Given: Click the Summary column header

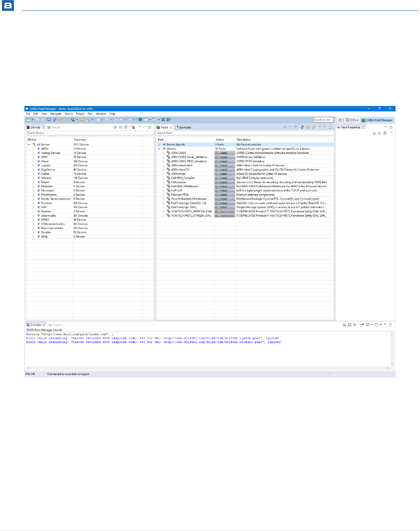Looking at the screenshot, I should click(x=80, y=140).
